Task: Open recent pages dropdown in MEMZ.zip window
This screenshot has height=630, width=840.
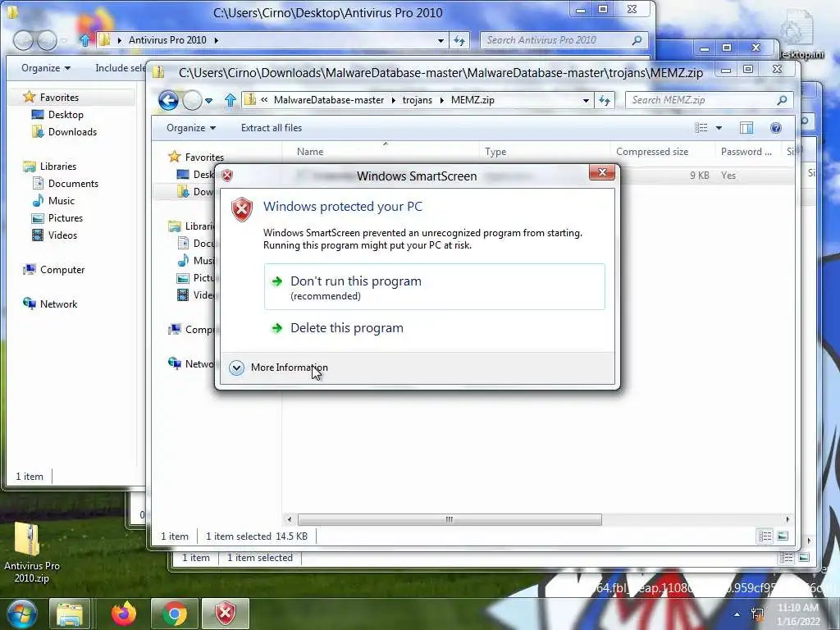Action: 209,100
